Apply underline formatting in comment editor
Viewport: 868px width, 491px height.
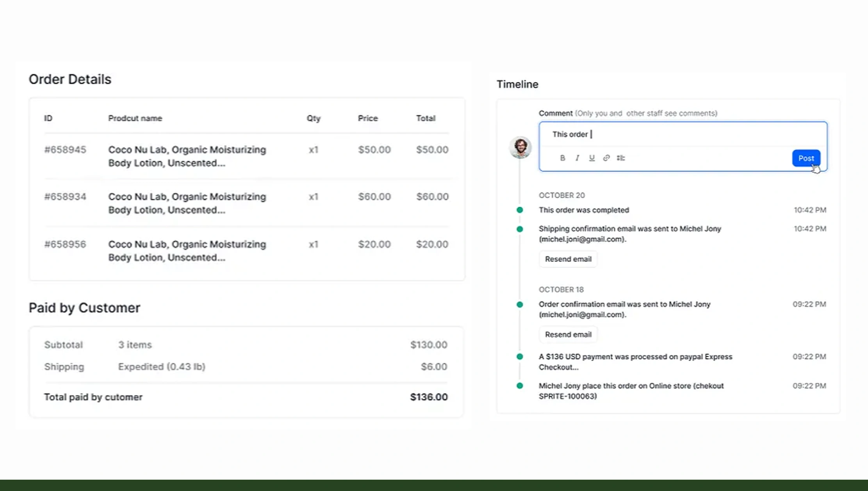coord(591,158)
